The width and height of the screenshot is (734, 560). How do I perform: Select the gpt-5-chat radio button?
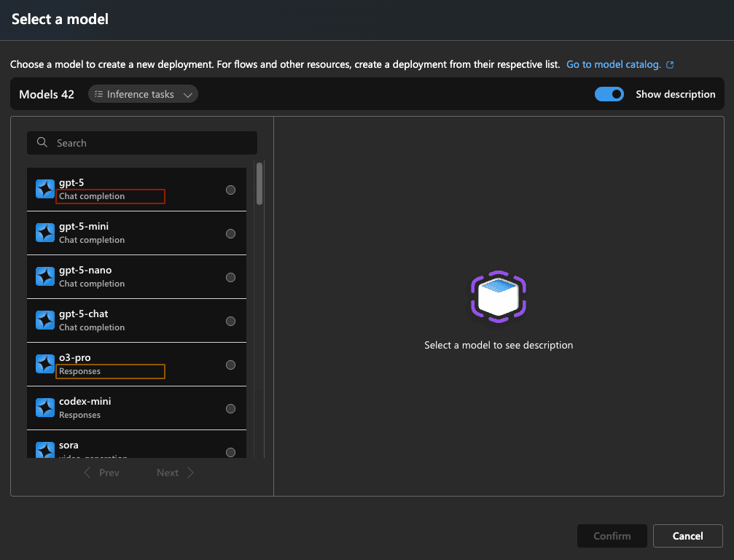[x=231, y=322]
